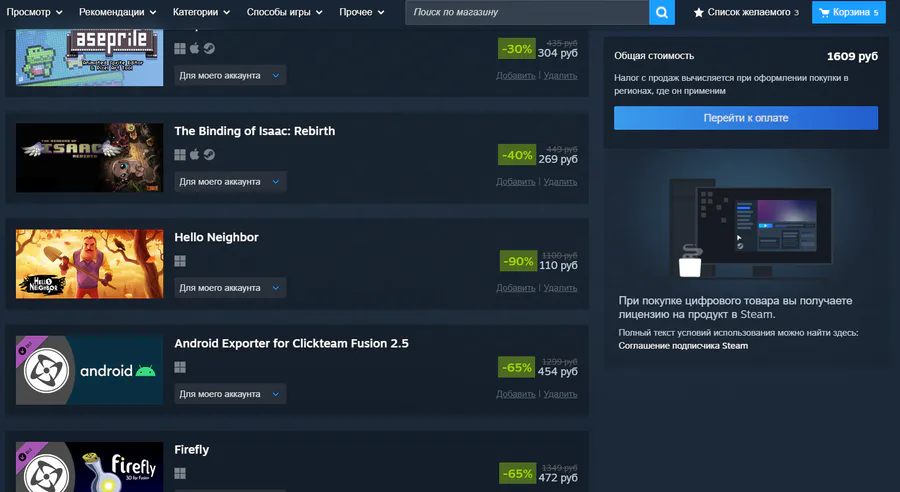Open the Hello Neighbor game thumbnail
The width and height of the screenshot is (900, 492).
pos(90,264)
